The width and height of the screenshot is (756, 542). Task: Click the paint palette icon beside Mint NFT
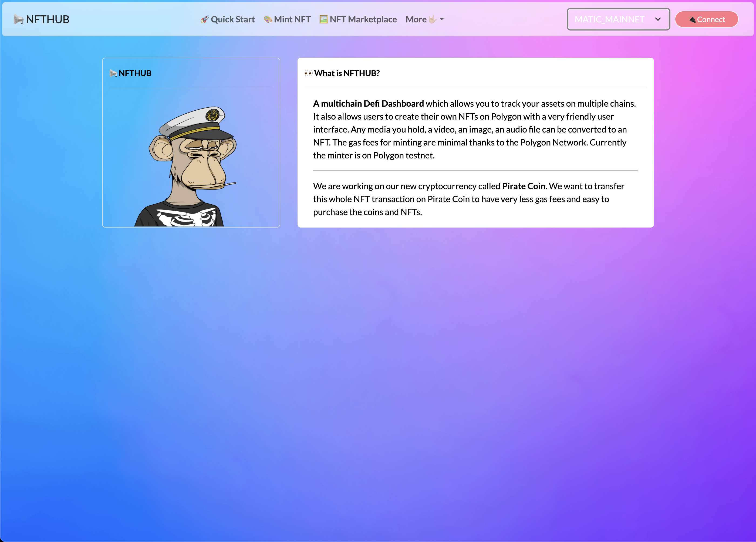point(268,20)
